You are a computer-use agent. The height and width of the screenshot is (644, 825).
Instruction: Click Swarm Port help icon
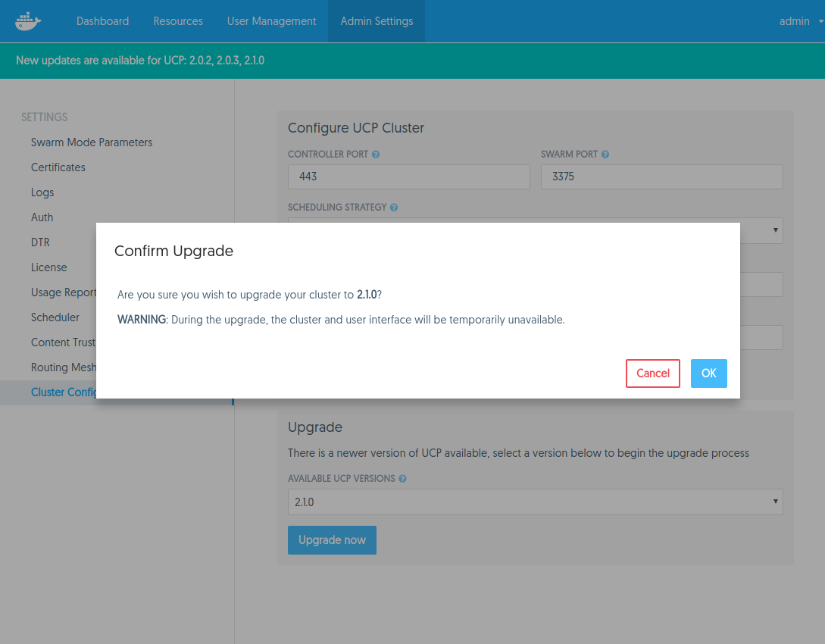coord(605,155)
